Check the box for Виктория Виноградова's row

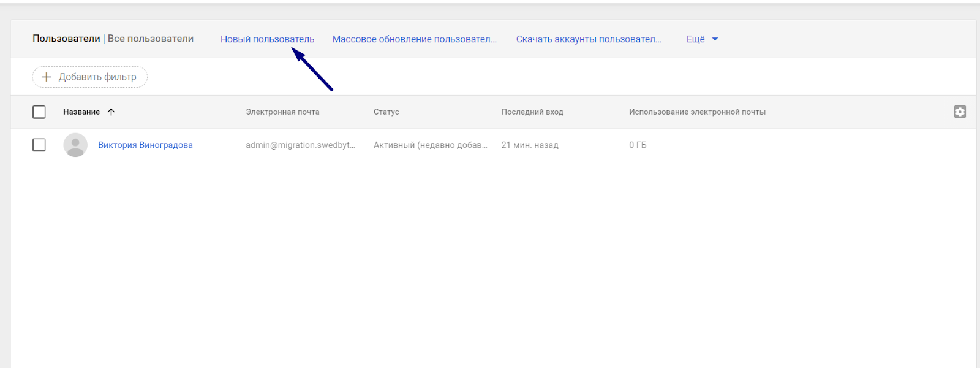39,145
